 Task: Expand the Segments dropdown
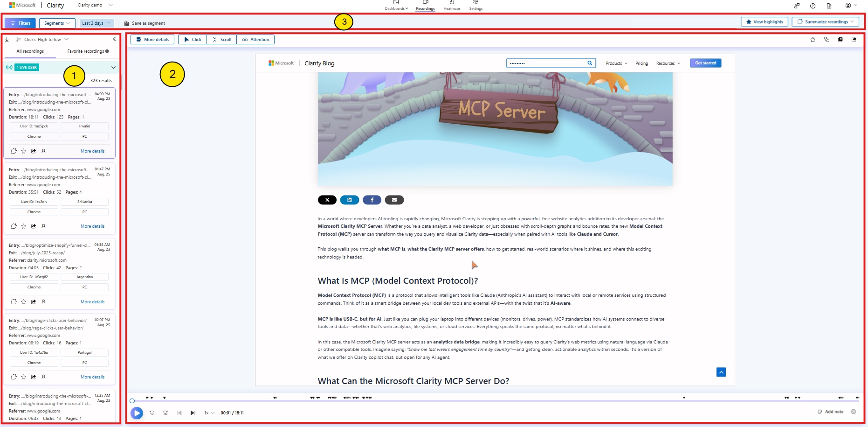pyautogui.click(x=57, y=23)
